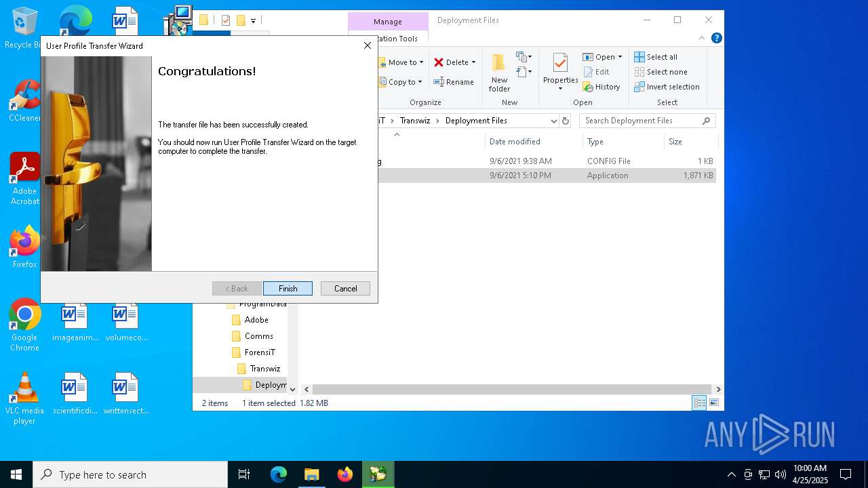Viewport: 868px width, 488px height.
Task: Click Copy to in Organize group
Action: tap(401, 82)
